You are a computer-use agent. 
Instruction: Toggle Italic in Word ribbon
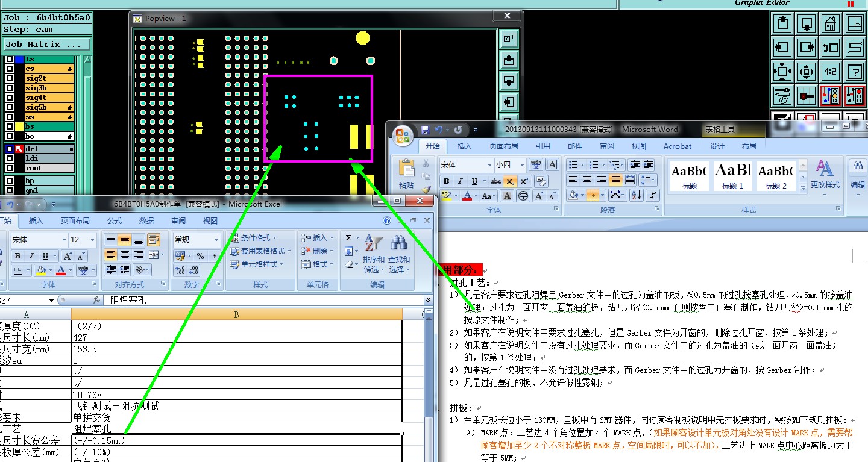pyautogui.click(x=461, y=181)
